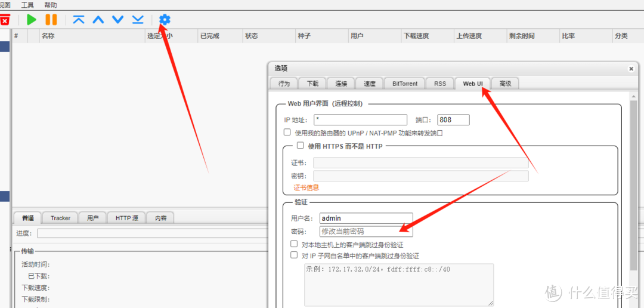
Task: Switch to the 高级 tab
Action: coord(505,84)
